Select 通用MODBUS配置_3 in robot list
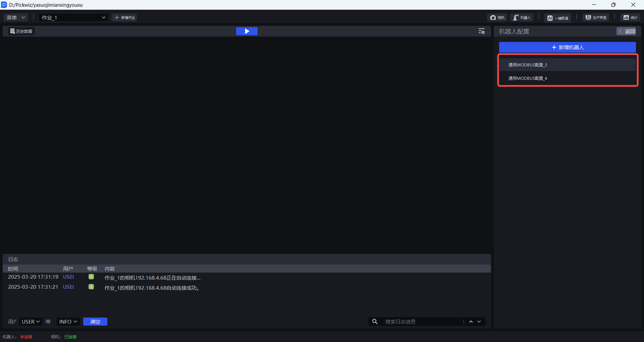 click(x=567, y=65)
